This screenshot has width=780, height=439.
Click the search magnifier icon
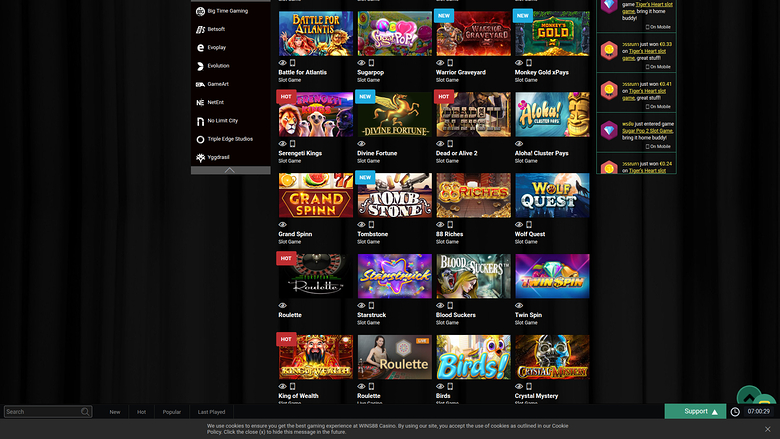click(85, 412)
